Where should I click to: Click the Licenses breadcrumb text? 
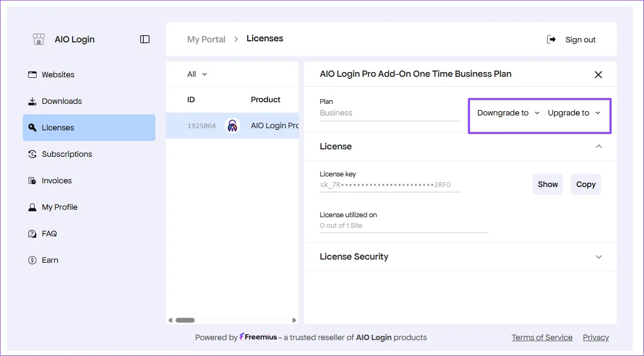[265, 39]
